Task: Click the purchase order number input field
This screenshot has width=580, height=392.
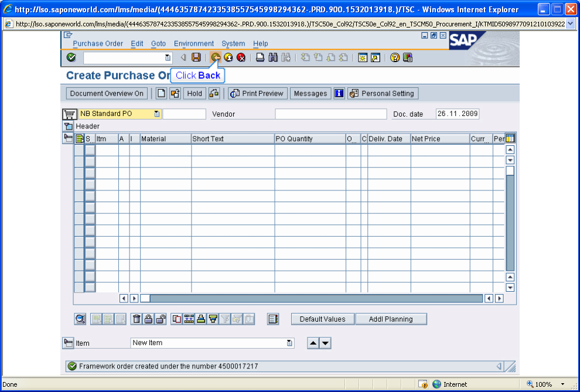Action: tap(184, 114)
